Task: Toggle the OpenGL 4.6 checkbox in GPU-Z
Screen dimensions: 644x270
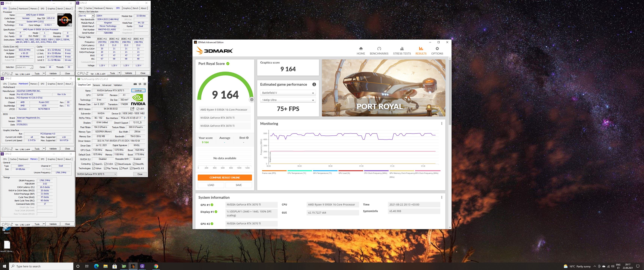Action: click(131, 168)
